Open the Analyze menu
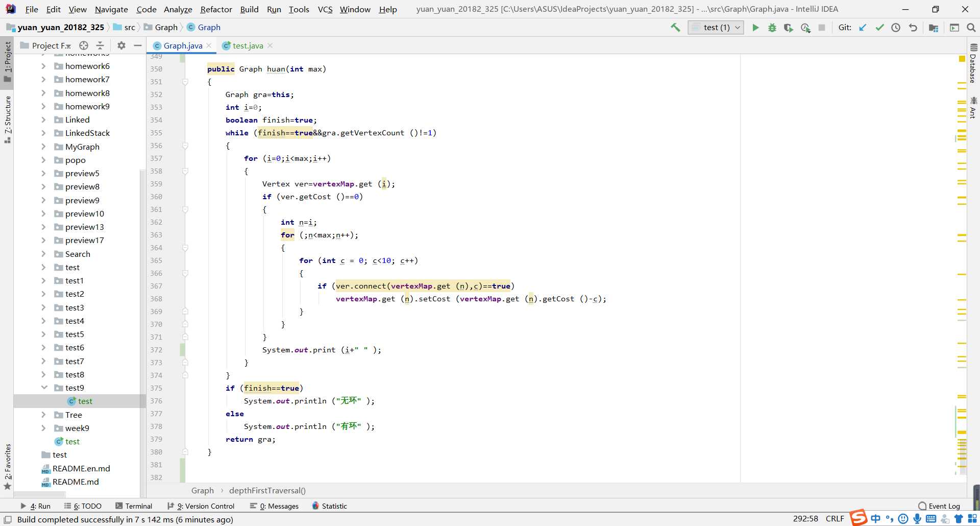 [x=178, y=9]
